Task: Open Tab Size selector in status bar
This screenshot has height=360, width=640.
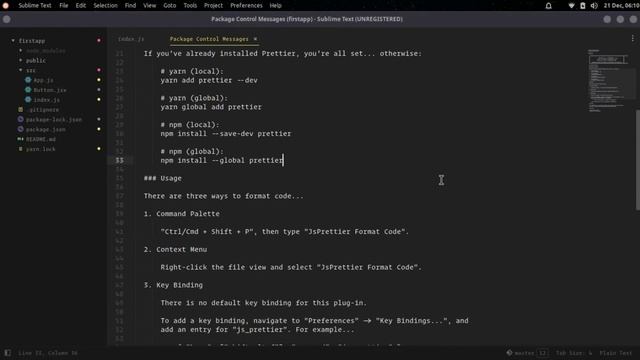Action: pos(574,353)
